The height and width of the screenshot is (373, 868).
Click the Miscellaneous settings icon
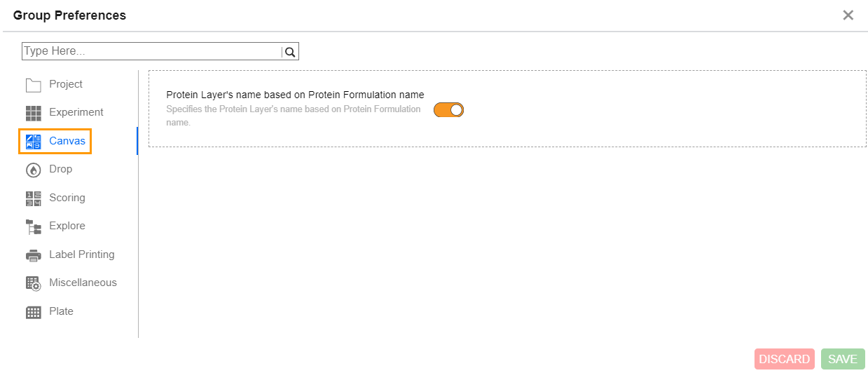pyautogui.click(x=34, y=283)
